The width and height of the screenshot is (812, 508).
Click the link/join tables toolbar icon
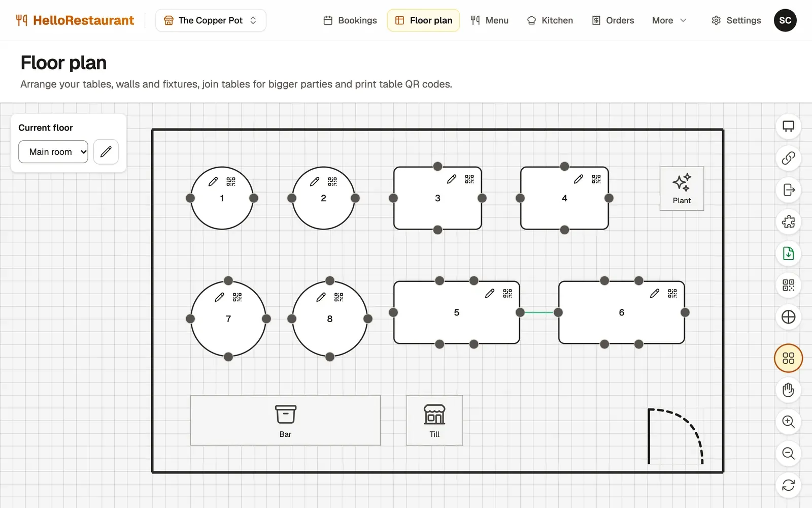point(788,158)
